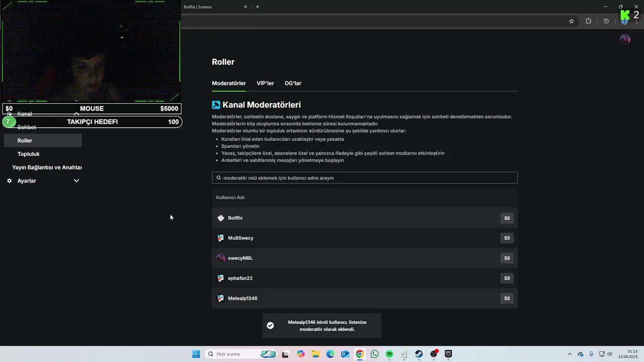The width and height of the screenshot is (644, 362).
Task: Click the ephafan22 username
Action: tap(240, 279)
